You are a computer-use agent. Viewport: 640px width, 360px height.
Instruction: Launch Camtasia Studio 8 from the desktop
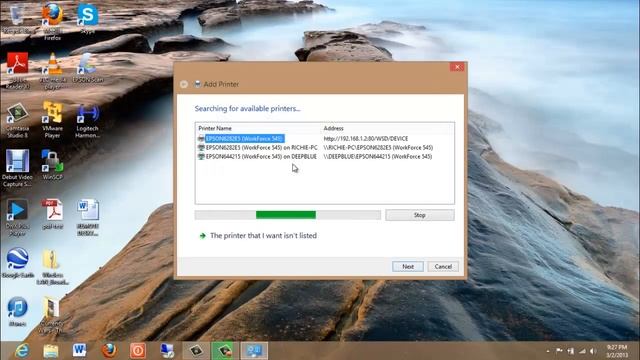pyautogui.click(x=17, y=120)
